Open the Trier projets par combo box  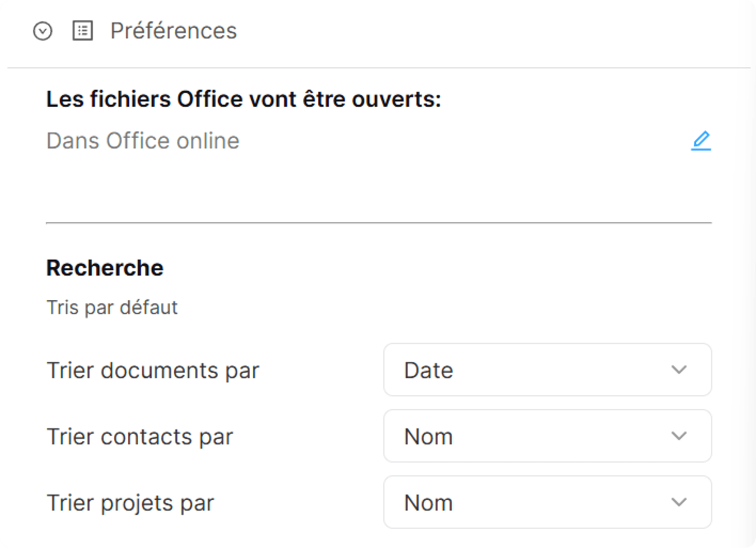click(x=547, y=502)
